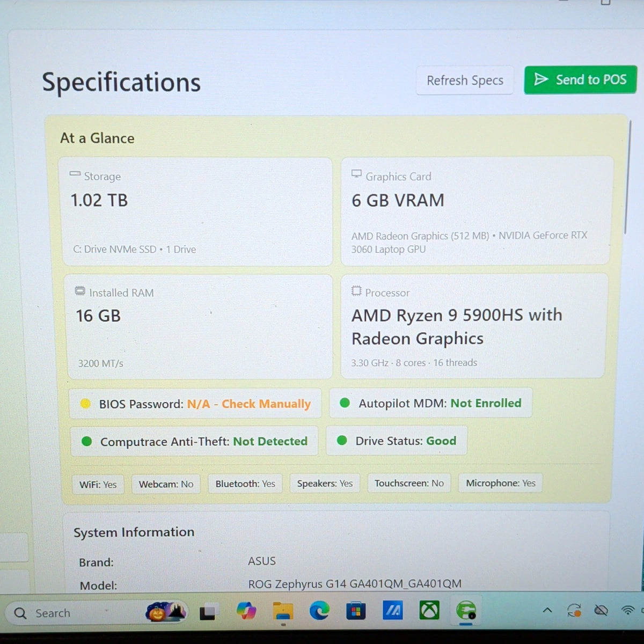Viewport: 644px width, 644px height.
Task: Click the Webcam: No chip
Action: 166,484
